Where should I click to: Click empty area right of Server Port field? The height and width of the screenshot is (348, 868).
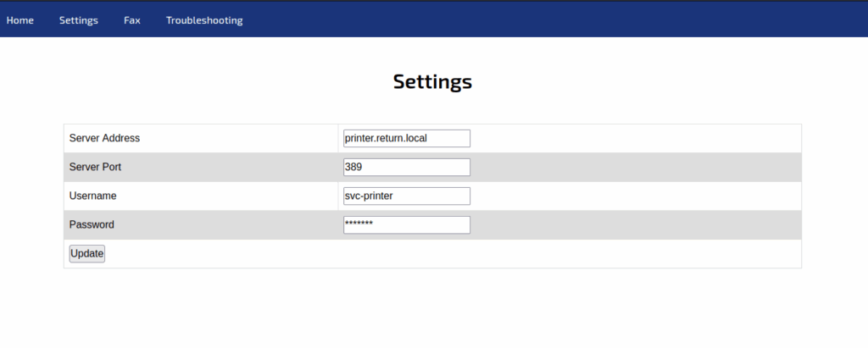(636, 167)
